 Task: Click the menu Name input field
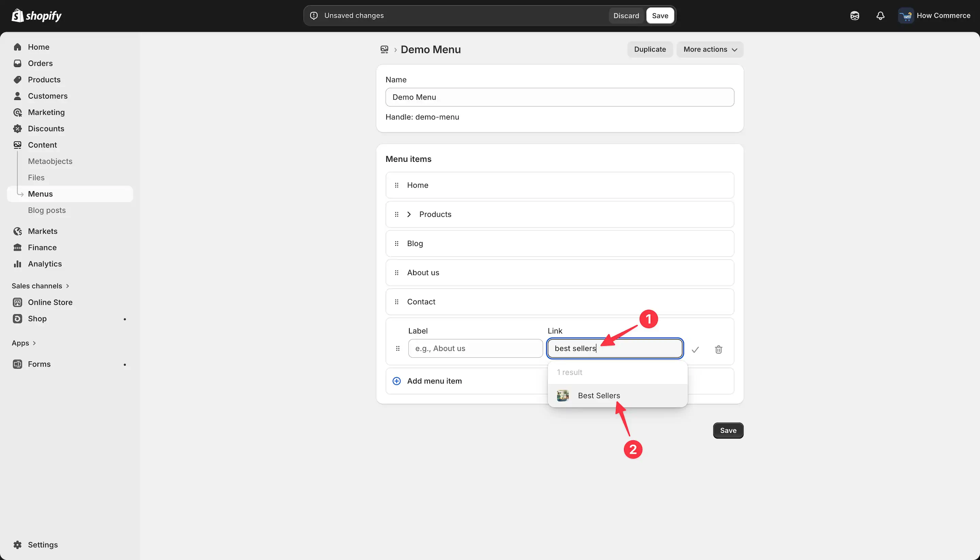point(560,97)
